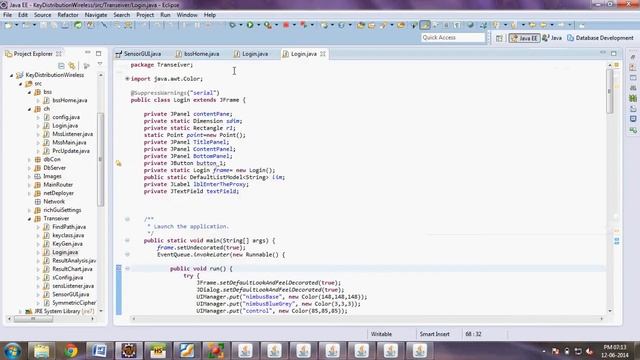This screenshot has width=640, height=360.
Task: Click the top icon in right trim bar
Action: pyautogui.click(x=633, y=57)
